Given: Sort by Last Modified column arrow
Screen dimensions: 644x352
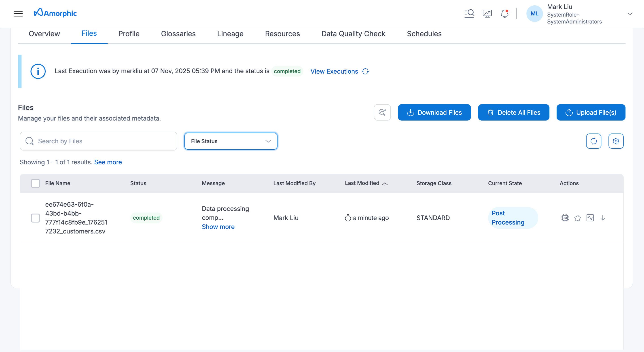Looking at the screenshot, I should click(385, 184).
